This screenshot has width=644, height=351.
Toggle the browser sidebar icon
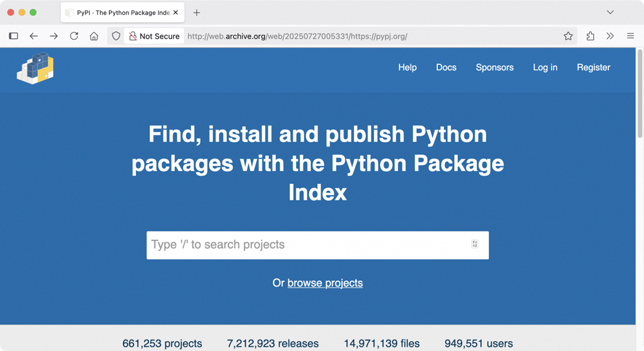(x=13, y=36)
